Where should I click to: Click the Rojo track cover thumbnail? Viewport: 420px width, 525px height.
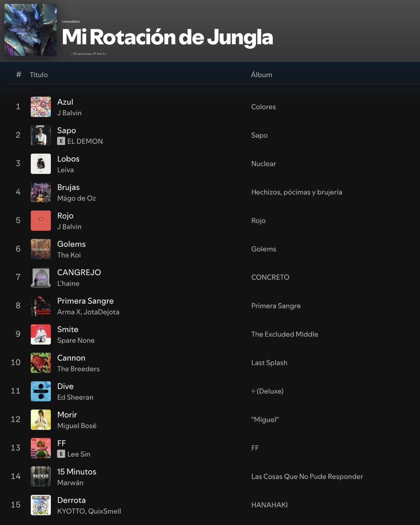click(41, 220)
